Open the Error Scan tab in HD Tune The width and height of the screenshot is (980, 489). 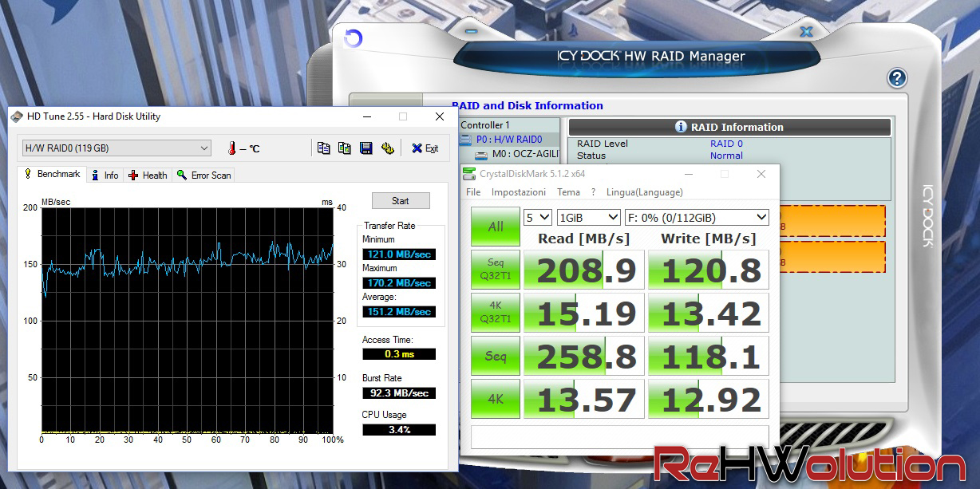204,175
